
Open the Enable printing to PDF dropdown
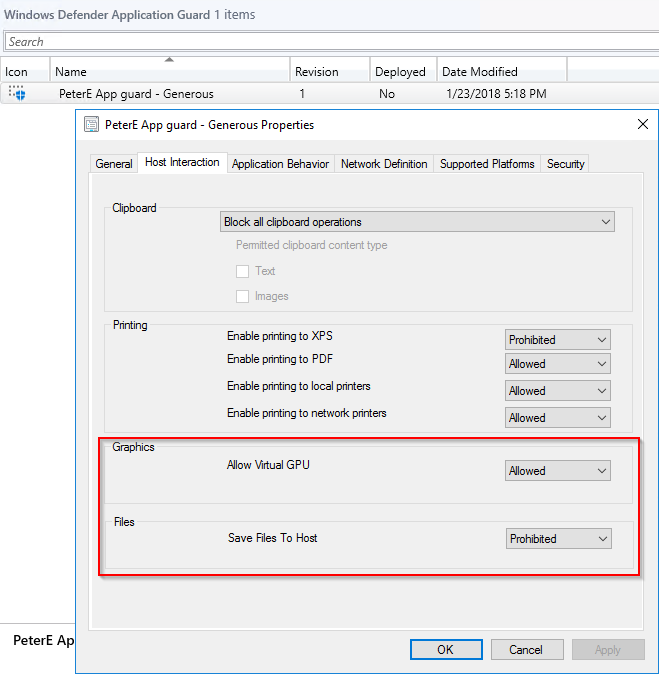558,364
